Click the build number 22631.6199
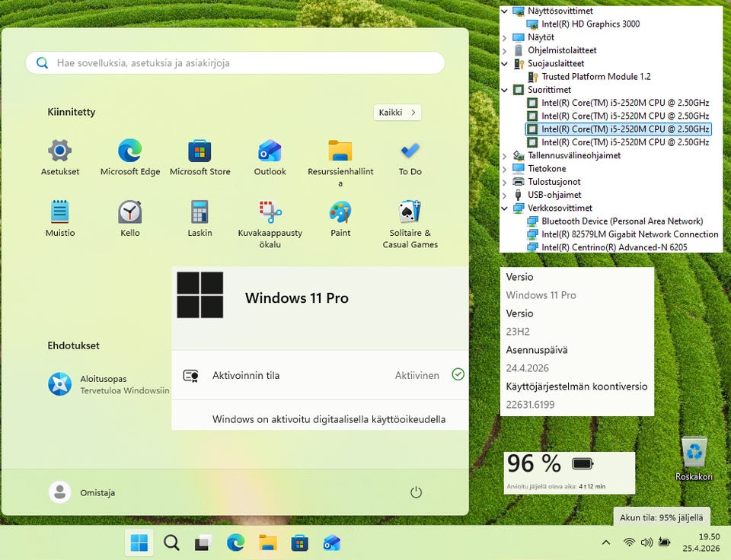Viewport: 731px width, 560px height. (530, 404)
